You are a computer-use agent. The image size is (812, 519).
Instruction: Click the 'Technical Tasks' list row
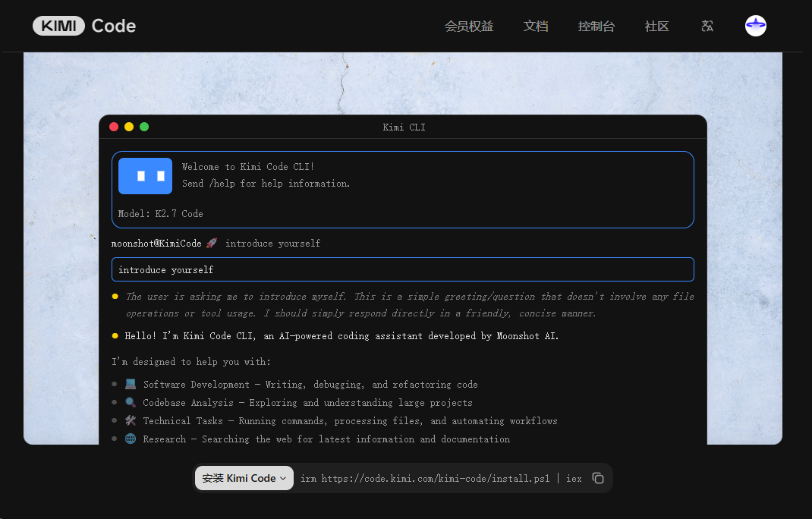(x=335, y=420)
